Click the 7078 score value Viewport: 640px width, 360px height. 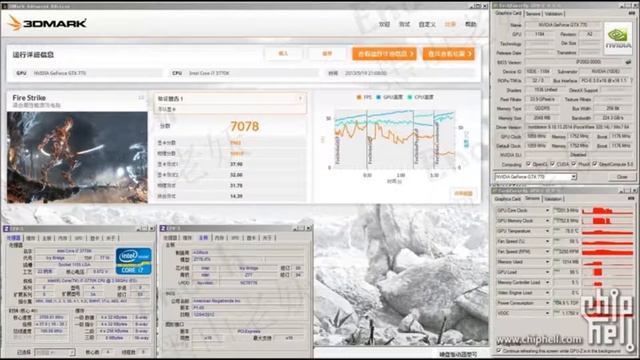coord(244,126)
